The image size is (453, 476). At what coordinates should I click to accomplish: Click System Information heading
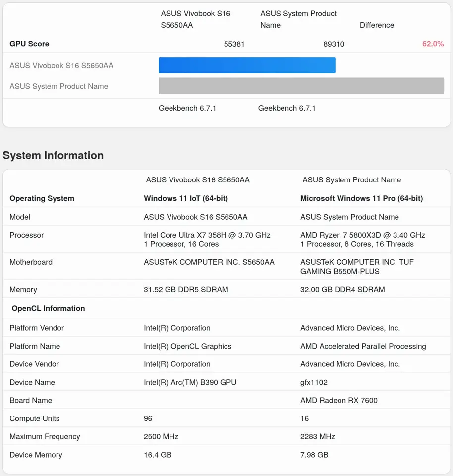53,155
